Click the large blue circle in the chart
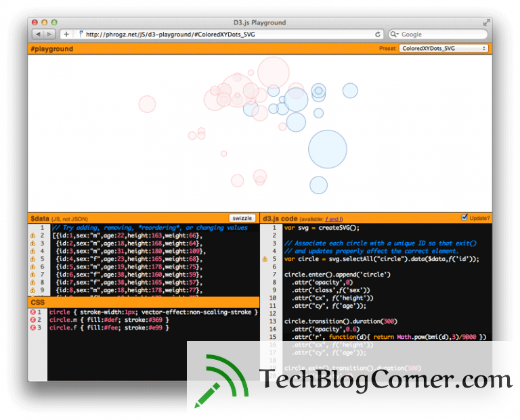This screenshot has width=520, height=420. click(x=328, y=149)
